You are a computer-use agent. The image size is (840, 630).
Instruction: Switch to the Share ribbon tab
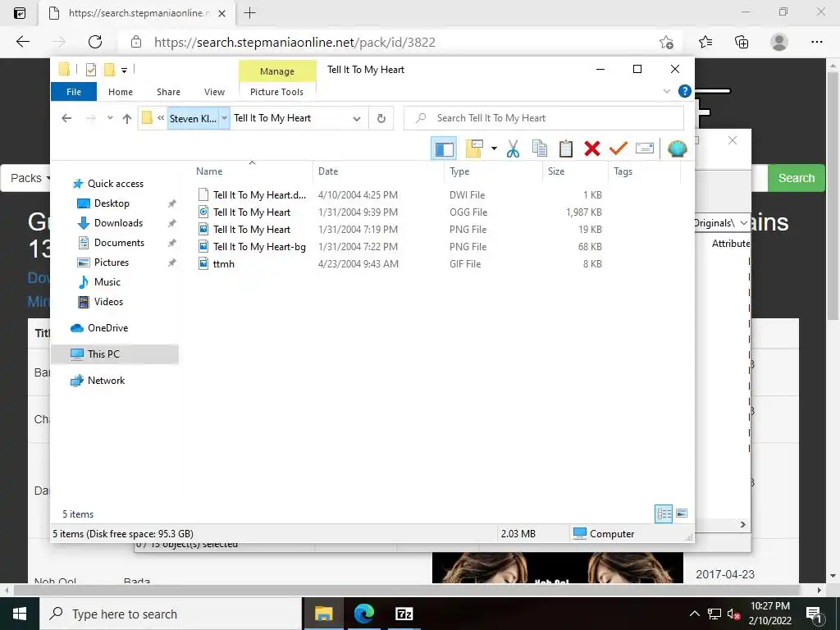click(168, 92)
